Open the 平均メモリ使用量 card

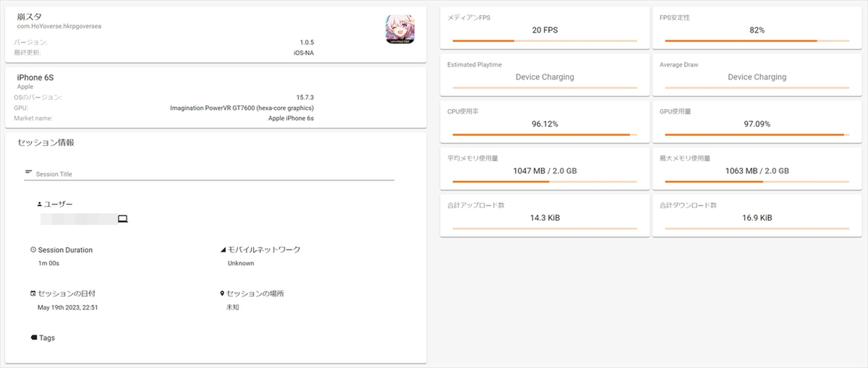[x=545, y=168]
